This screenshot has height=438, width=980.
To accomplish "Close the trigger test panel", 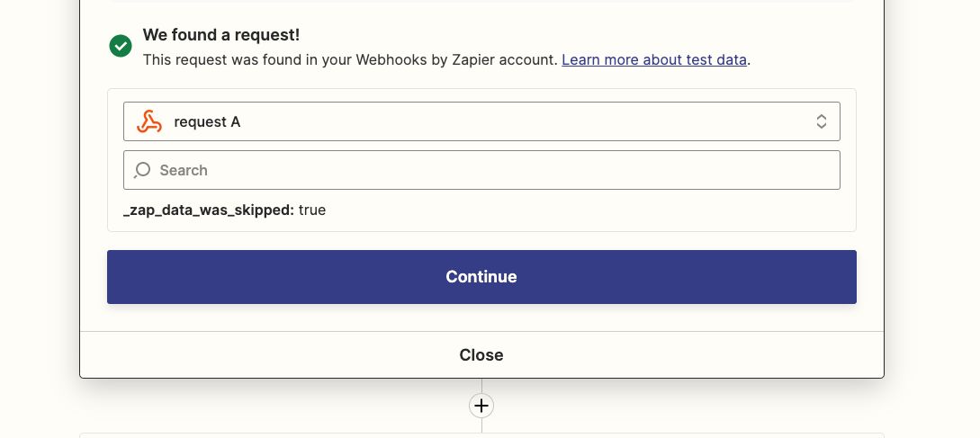I will click(481, 355).
